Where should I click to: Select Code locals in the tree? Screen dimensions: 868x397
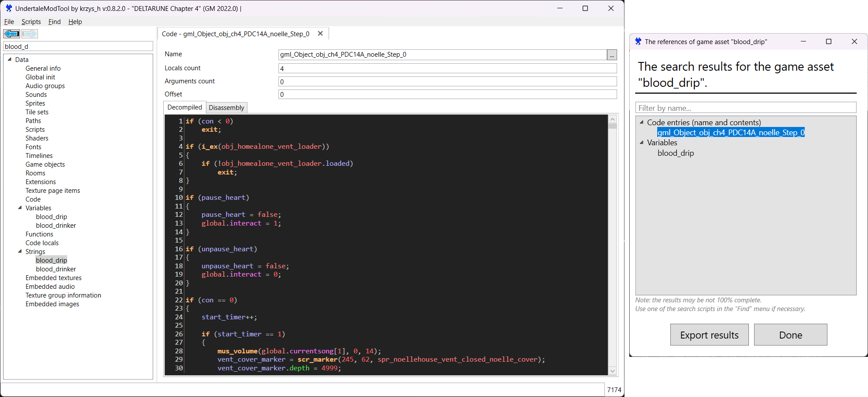[x=42, y=243]
